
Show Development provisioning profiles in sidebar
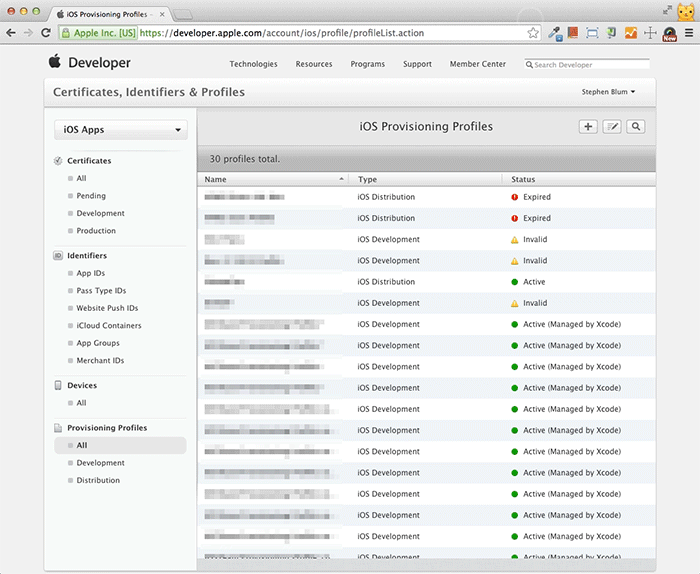coord(100,463)
